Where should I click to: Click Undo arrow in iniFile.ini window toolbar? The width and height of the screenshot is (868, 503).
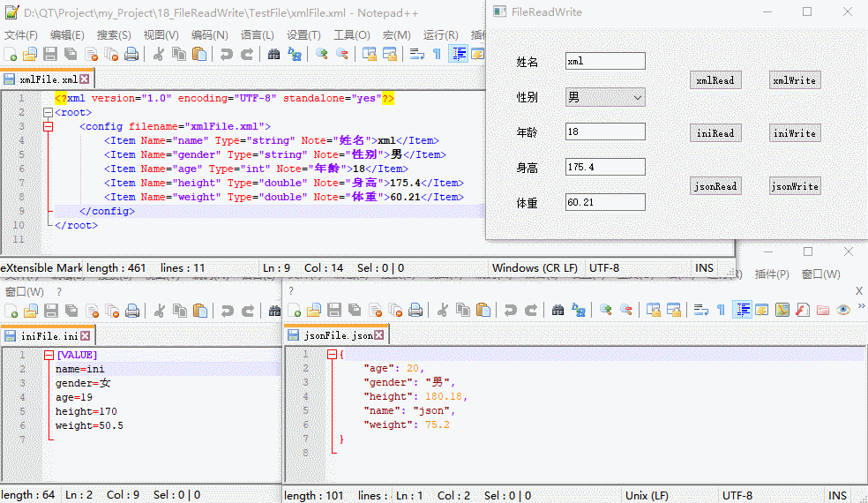227,311
